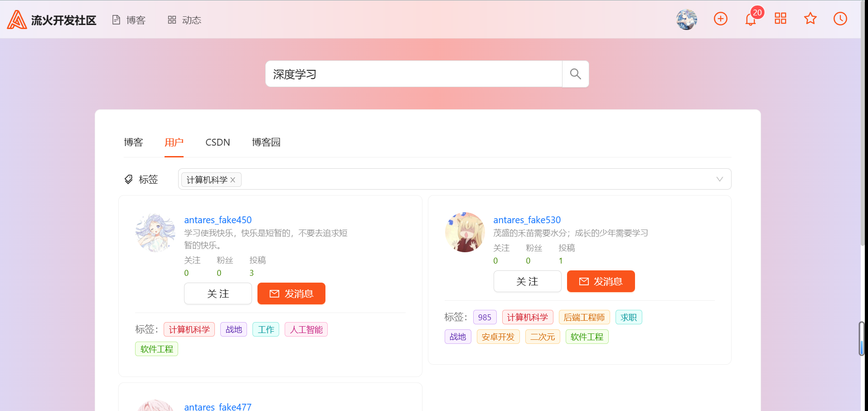Select the 用户 results tab
The image size is (868, 411).
click(x=174, y=142)
